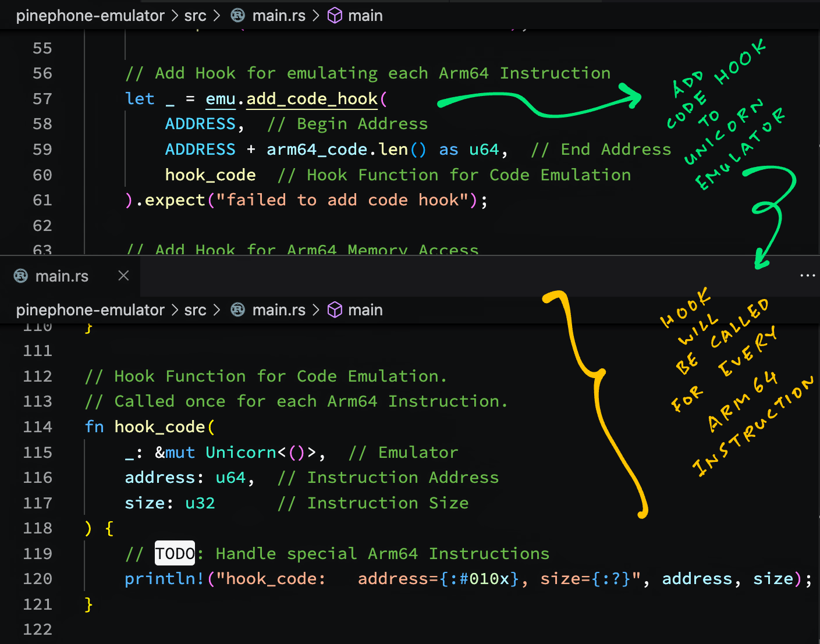The image size is (820, 644).
Task: Expand the main symbol in lower breadcrumb
Action: tap(365, 310)
